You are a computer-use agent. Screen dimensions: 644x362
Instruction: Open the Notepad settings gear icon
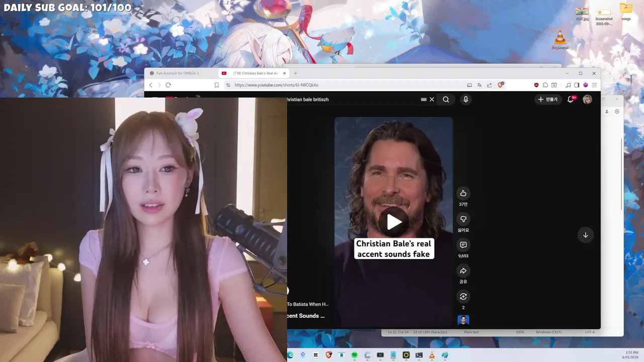[x=617, y=112]
